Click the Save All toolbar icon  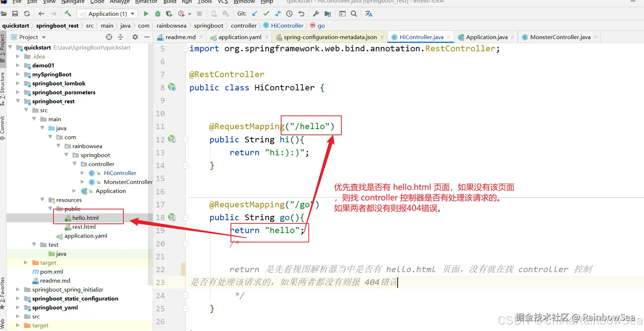(15, 14)
